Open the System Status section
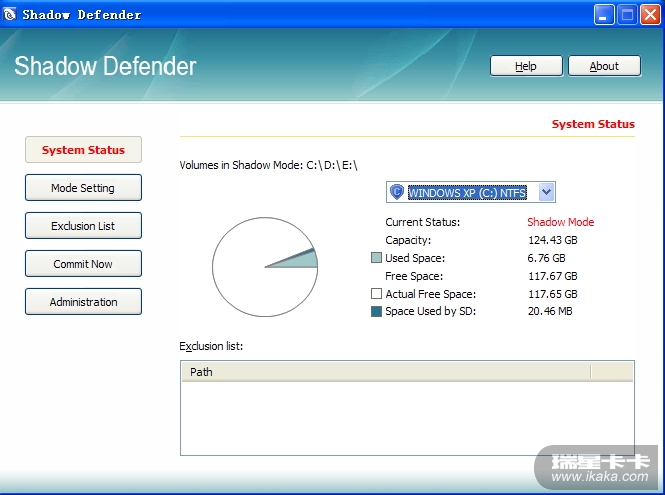665x495 pixels. pyautogui.click(x=83, y=150)
